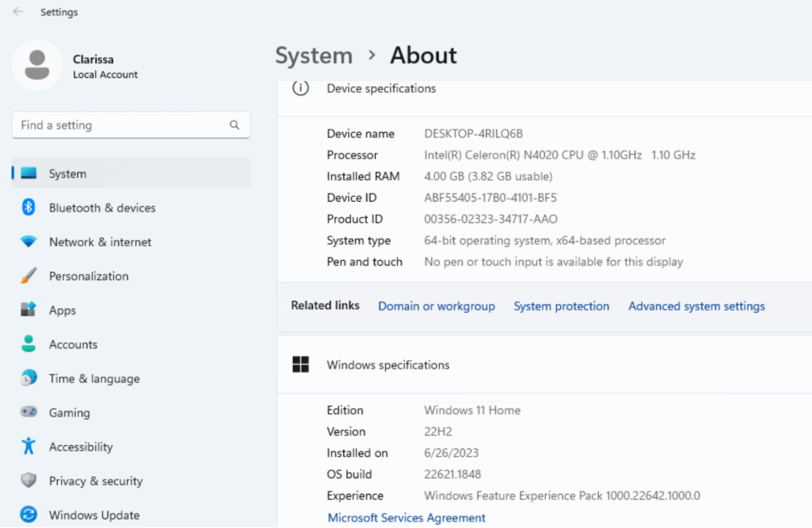Click the Personalization paintbrush icon

tap(28, 276)
